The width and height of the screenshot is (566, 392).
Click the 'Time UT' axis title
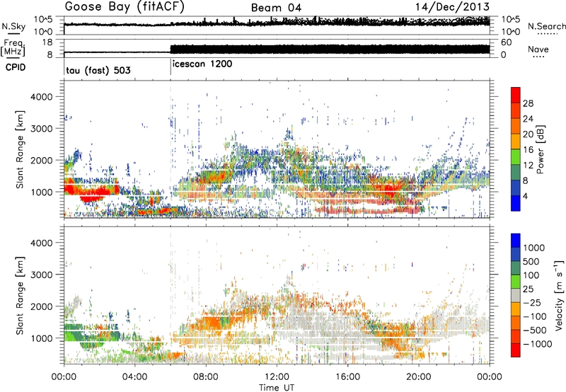(277, 387)
